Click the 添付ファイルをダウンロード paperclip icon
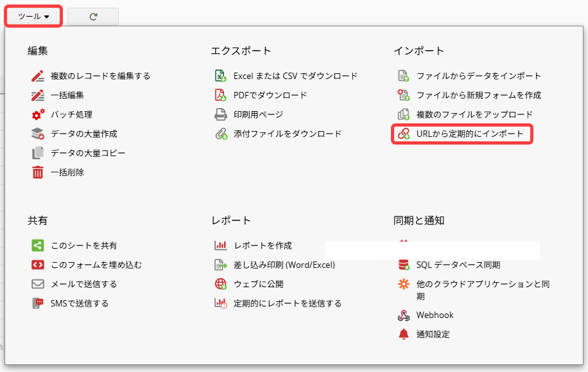The image size is (588, 372). pos(221,134)
